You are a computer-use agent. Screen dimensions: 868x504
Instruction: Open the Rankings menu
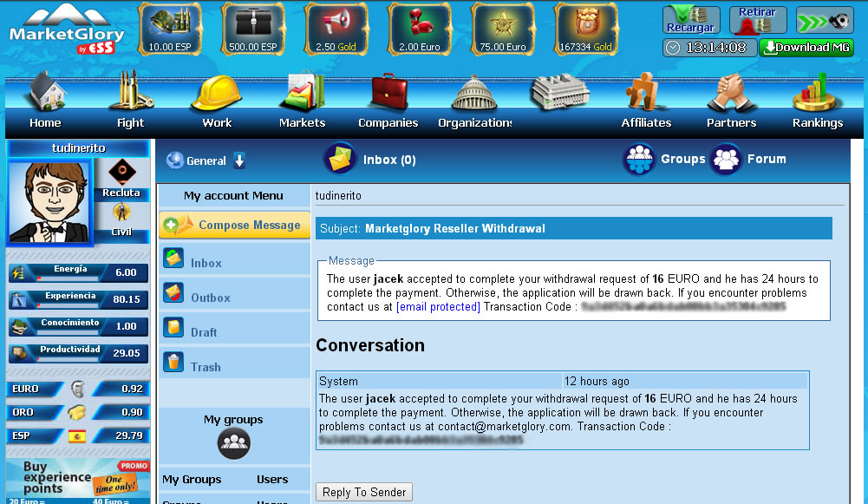click(x=818, y=101)
